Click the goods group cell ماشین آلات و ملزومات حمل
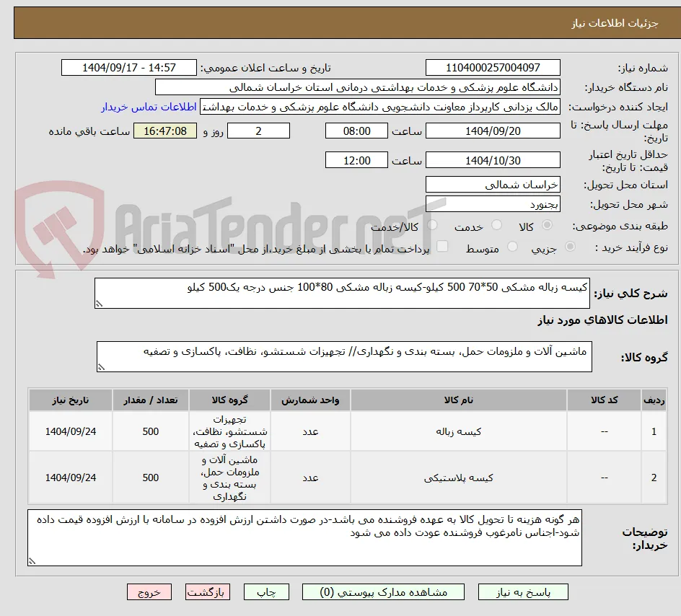This screenshot has width=681, height=616. click(229, 478)
